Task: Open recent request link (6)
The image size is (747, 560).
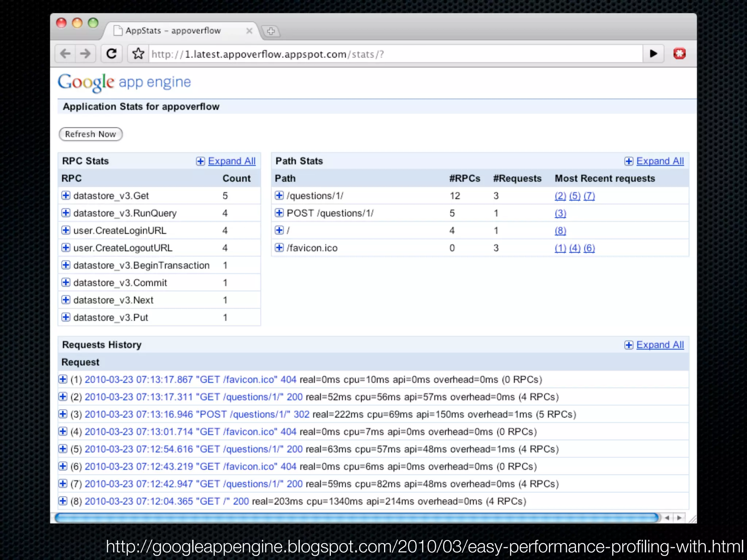Action: [x=589, y=248]
